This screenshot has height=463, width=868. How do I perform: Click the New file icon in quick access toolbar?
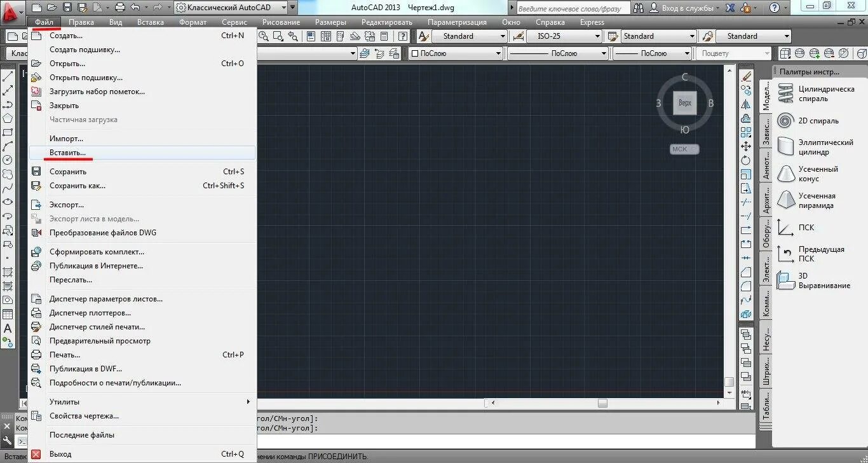click(x=37, y=8)
